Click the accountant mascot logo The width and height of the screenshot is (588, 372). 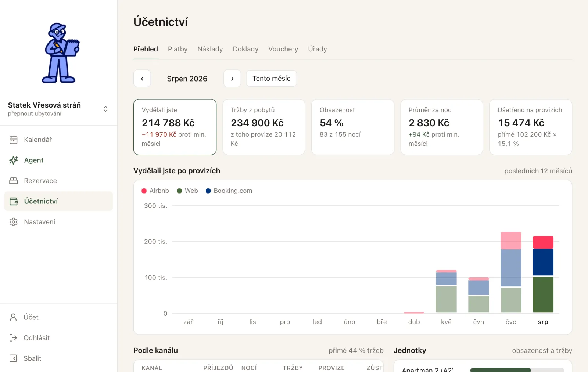(61, 53)
